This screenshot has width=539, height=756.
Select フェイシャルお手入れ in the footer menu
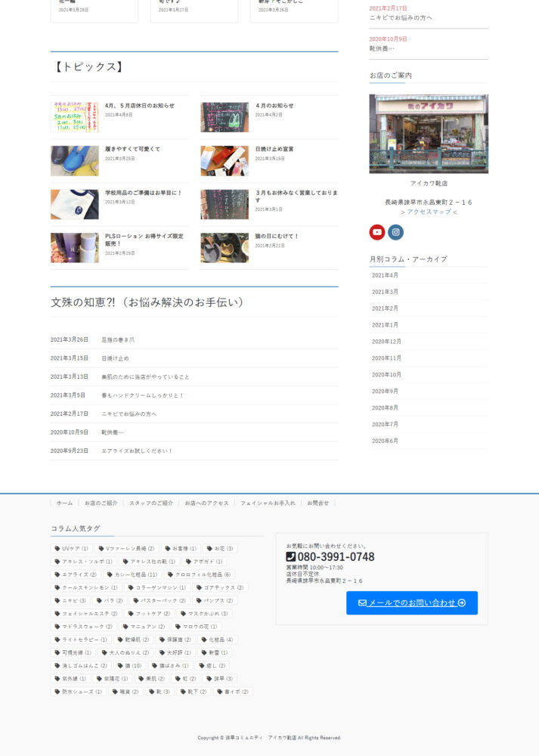268,503
